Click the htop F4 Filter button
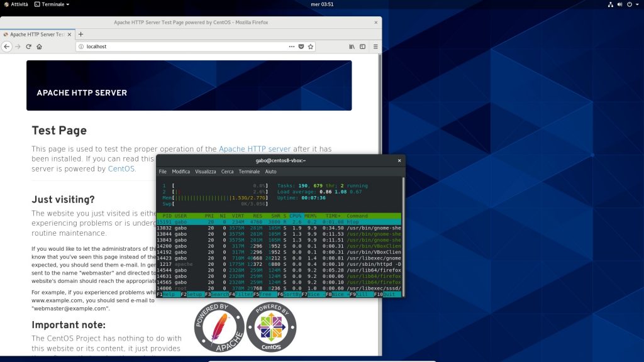The height and width of the screenshot is (362, 644). [x=241, y=294]
